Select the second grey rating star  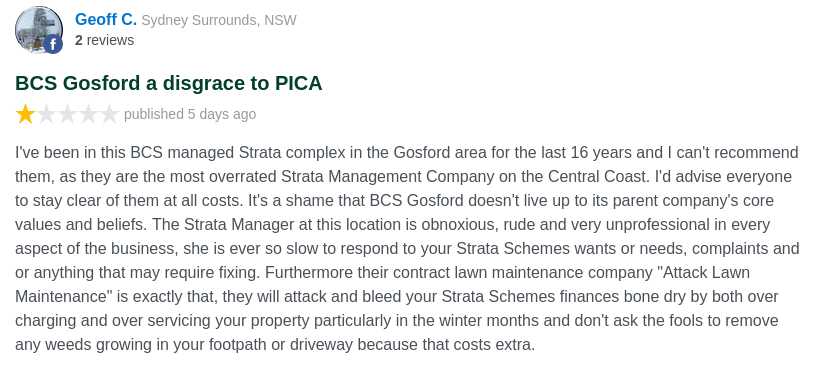click(46, 114)
